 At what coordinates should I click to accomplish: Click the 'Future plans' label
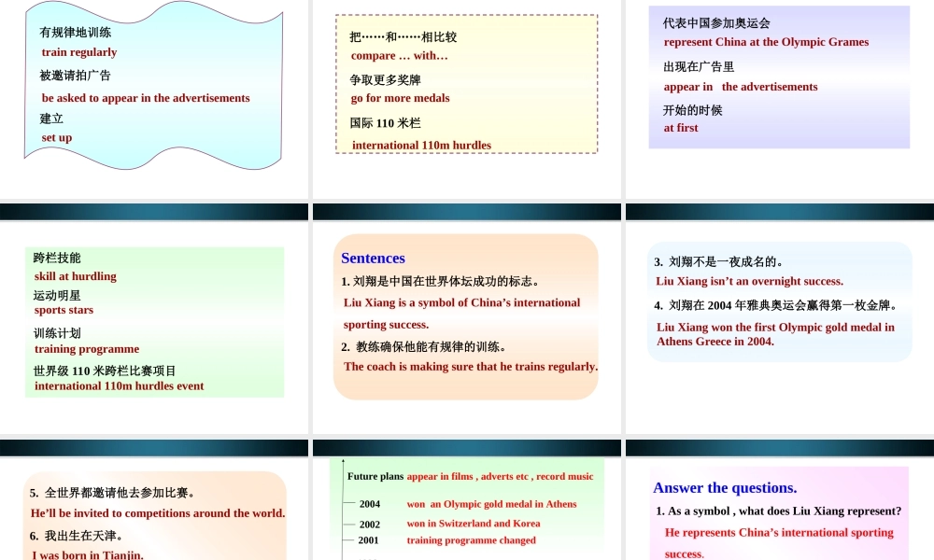click(375, 477)
